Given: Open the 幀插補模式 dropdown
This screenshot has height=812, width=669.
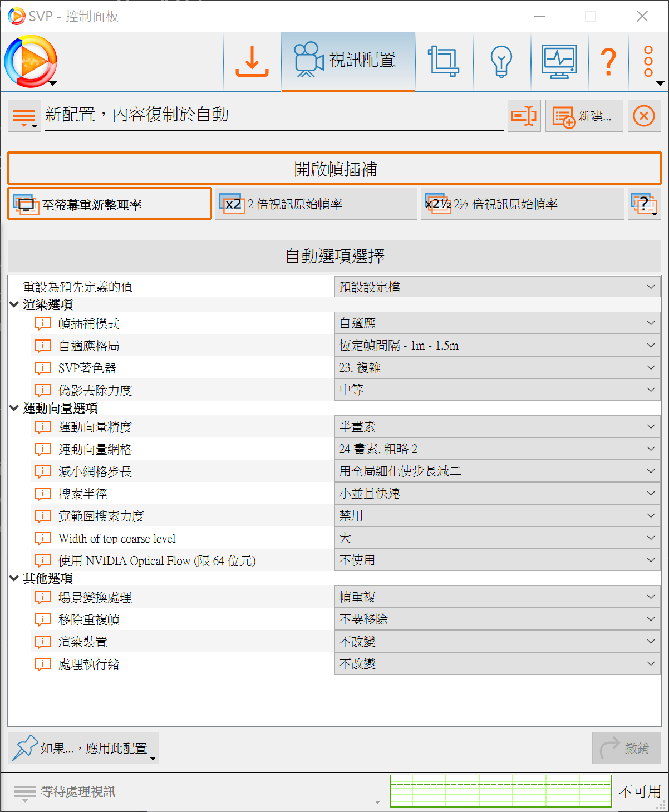Looking at the screenshot, I should click(497, 323).
